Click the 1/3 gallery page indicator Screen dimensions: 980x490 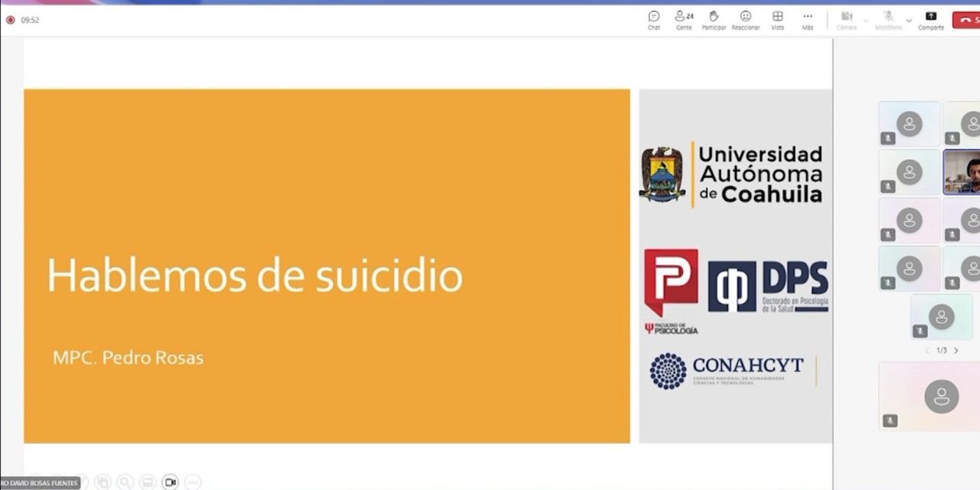click(x=942, y=351)
